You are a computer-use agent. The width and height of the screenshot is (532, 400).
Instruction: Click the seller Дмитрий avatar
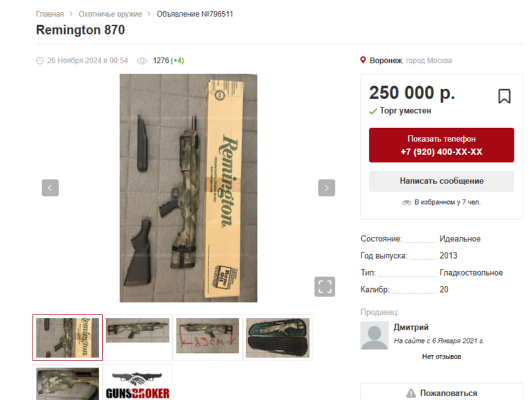click(374, 335)
